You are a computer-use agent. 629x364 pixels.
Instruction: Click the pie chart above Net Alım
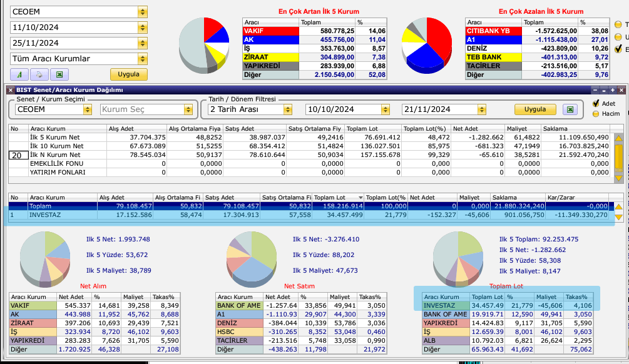click(45, 258)
